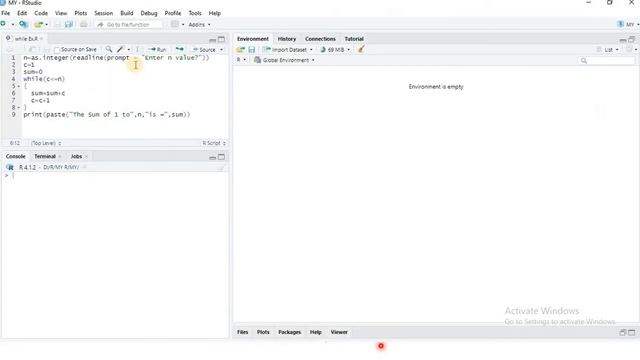Viewport: 640px width, 360px height.
Task: Open the List view dropdown
Action: coord(608,49)
